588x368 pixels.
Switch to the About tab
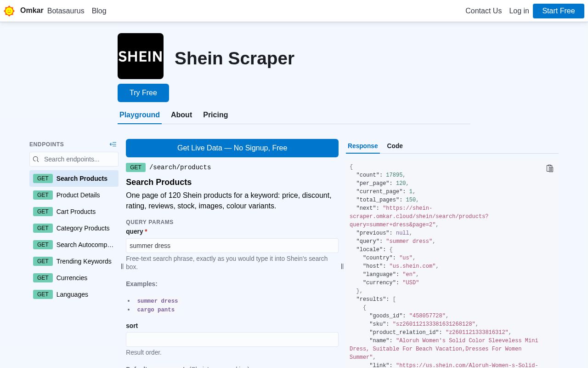[x=181, y=115]
